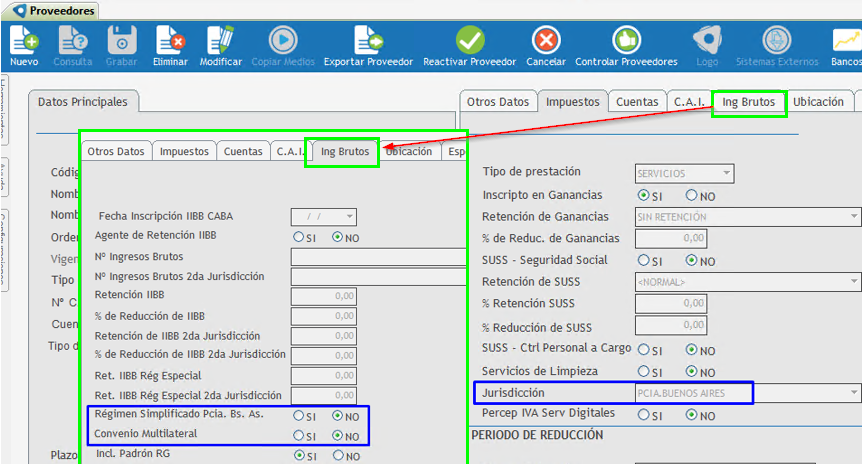Click the Cancelar toolbar icon
The width and height of the screenshot is (862, 464).
click(x=546, y=40)
